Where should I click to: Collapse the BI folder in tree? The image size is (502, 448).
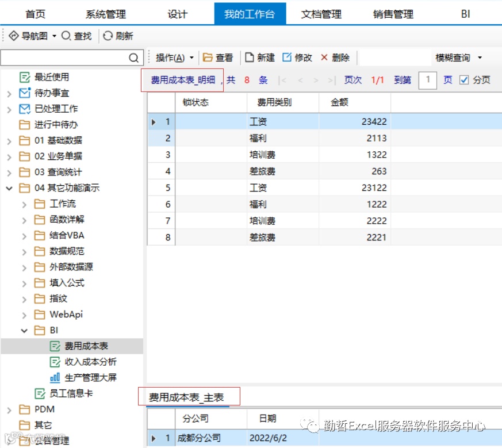(24, 331)
